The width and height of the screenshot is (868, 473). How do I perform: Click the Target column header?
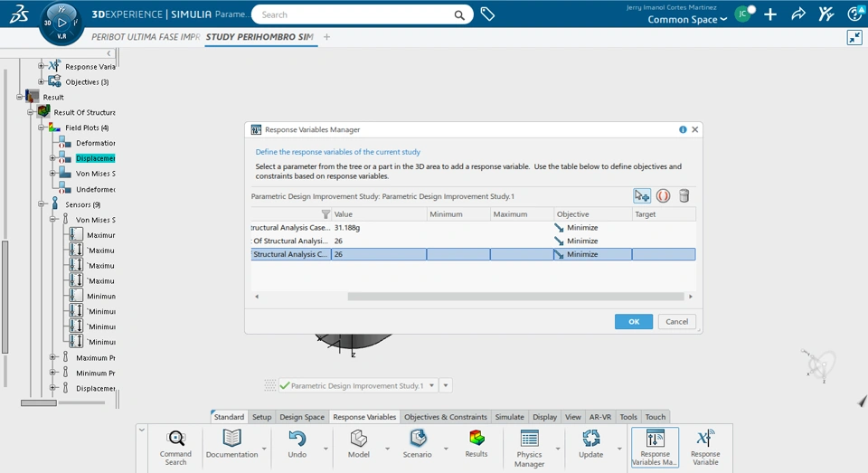click(663, 213)
